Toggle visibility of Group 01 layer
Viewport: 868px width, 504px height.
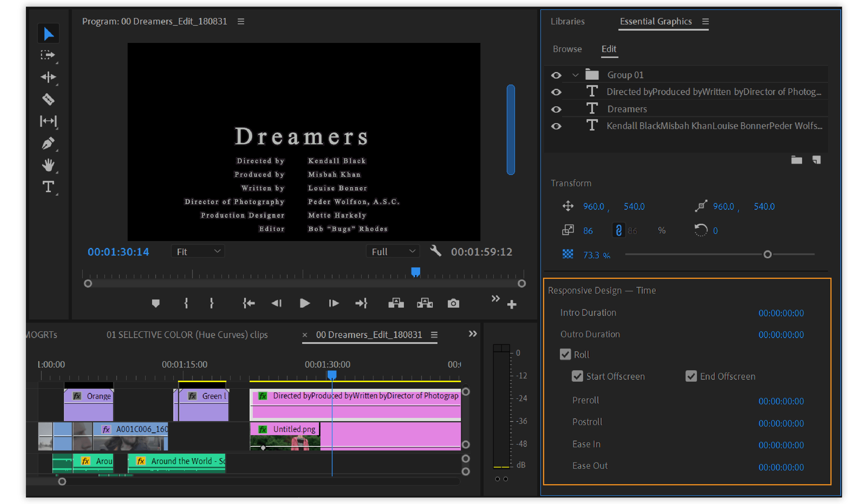click(x=555, y=75)
